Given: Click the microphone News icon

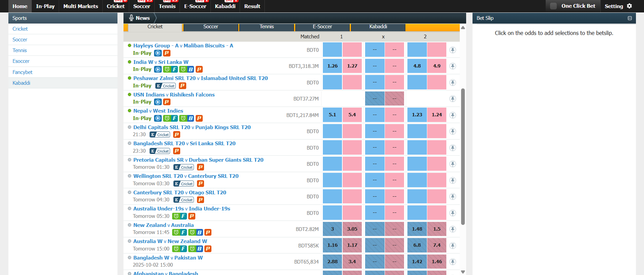Looking at the screenshot, I should coord(131,18).
